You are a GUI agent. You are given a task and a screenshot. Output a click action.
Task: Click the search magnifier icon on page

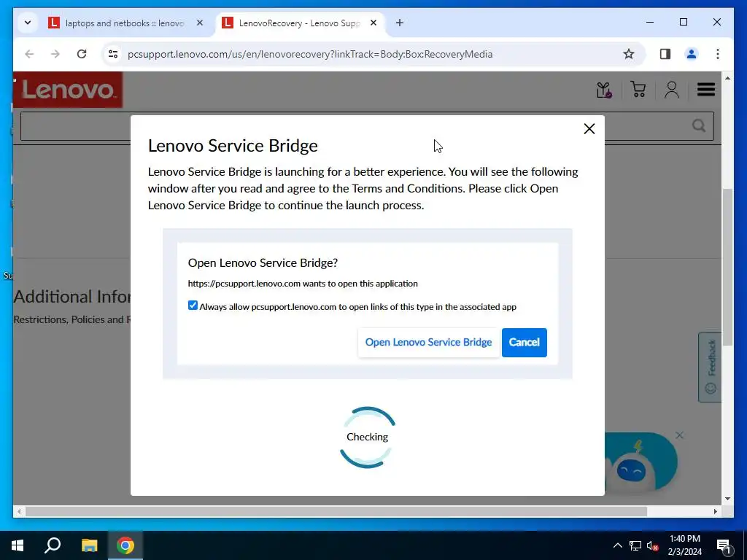coord(698,125)
